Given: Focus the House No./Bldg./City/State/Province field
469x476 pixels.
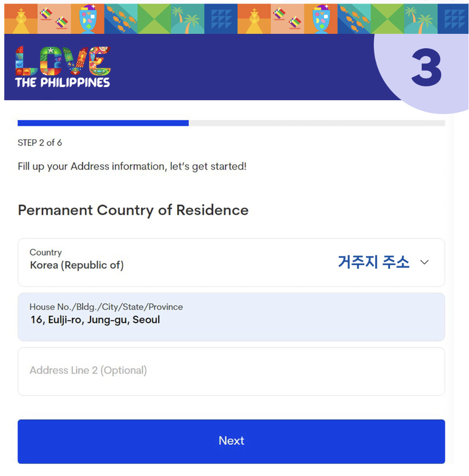Looking at the screenshot, I should coord(231,317).
